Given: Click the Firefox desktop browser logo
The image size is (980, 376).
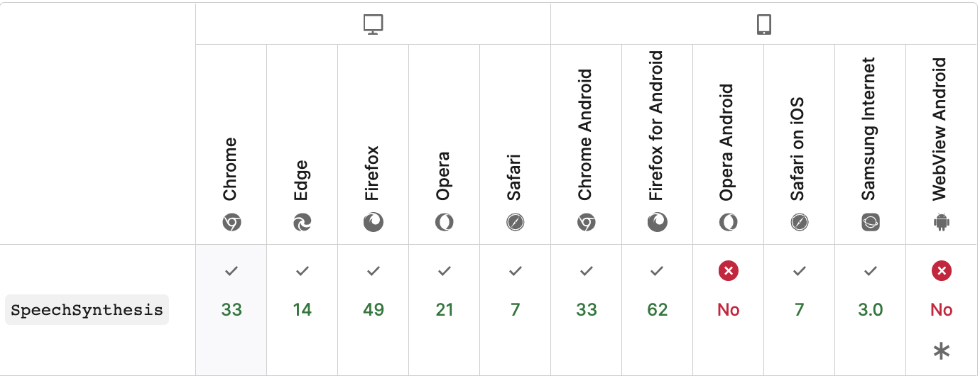Looking at the screenshot, I should point(374,223).
